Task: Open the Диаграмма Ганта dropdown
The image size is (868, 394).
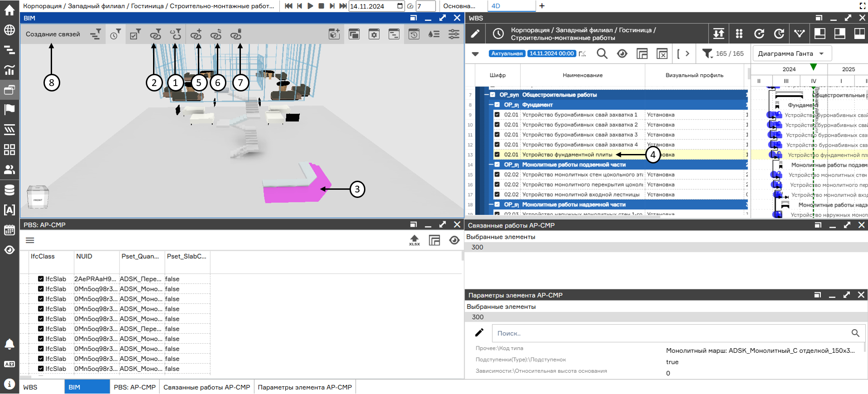Action: click(x=792, y=53)
